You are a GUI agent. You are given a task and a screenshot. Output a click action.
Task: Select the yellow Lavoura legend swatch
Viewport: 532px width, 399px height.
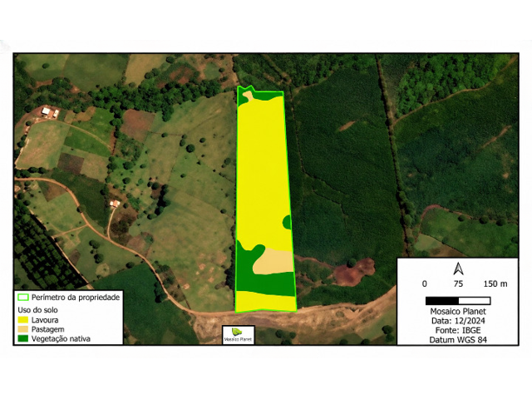pyautogui.click(x=23, y=320)
